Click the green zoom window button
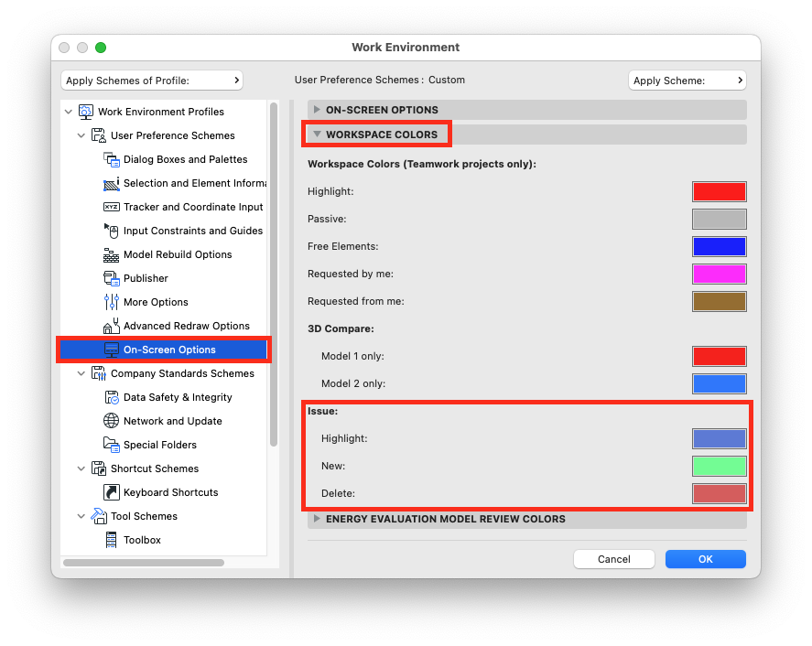The image size is (812, 646). (x=101, y=48)
